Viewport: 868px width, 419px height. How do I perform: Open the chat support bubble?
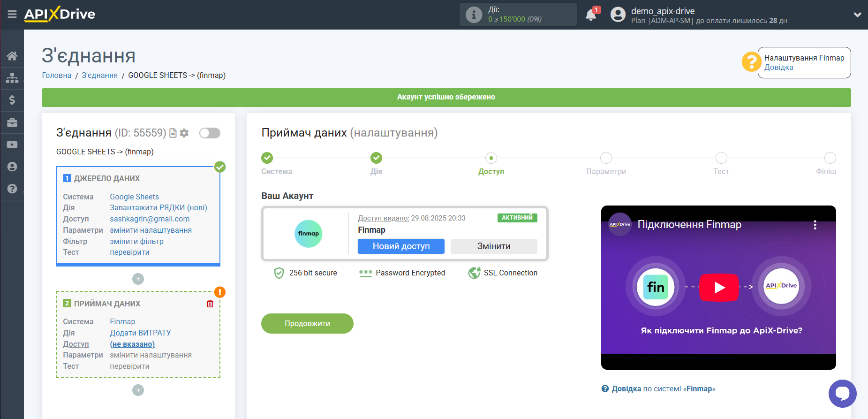pos(842,393)
